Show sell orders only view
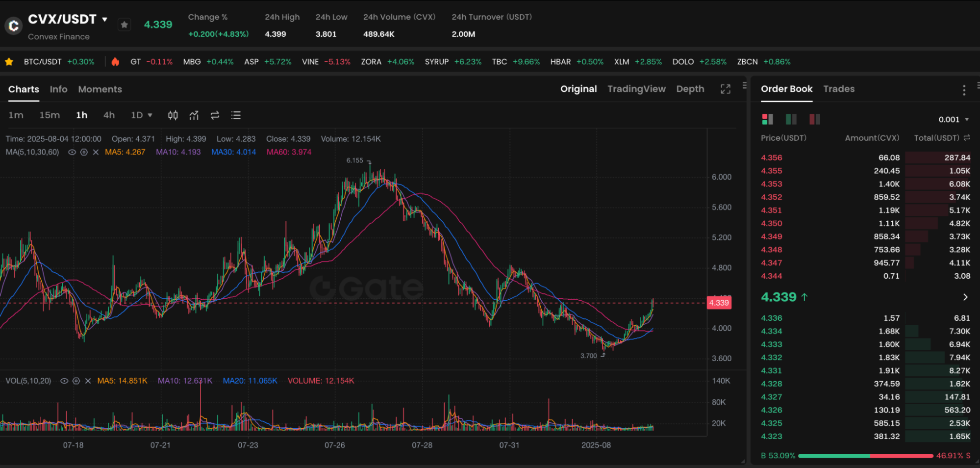 tap(815, 119)
